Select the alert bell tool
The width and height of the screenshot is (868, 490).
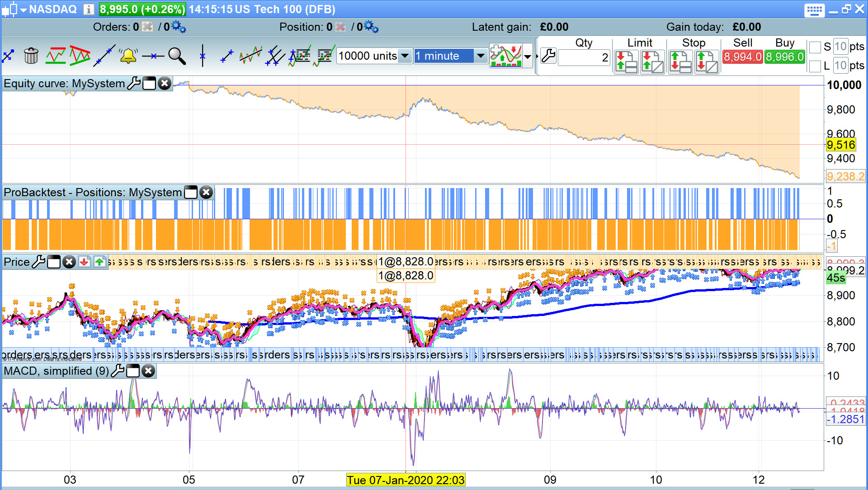[x=128, y=56]
